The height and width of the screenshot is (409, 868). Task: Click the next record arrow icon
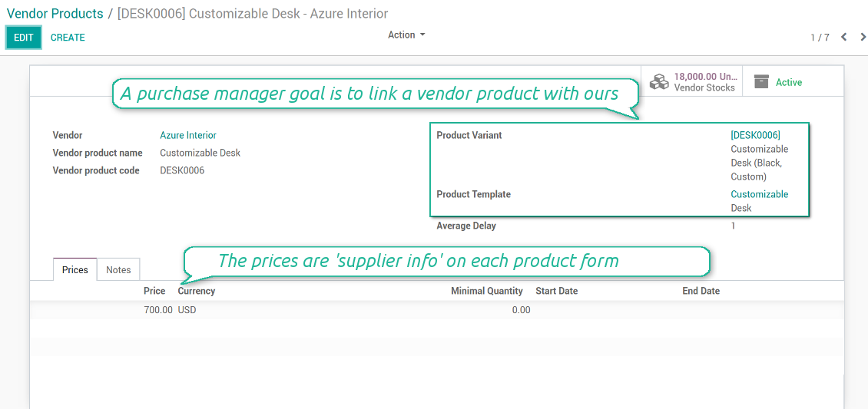863,37
